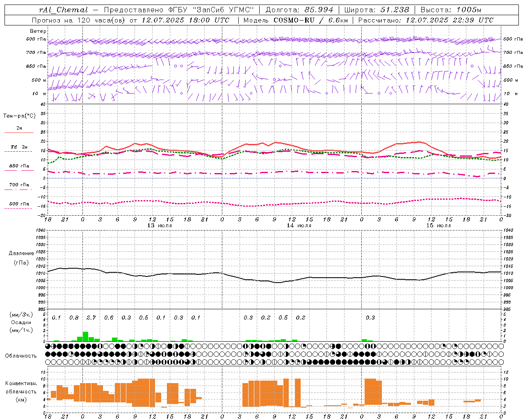Click the 0.8 precipitation amount value
Viewport: 525px width, 420px height.
[x=74, y=317]
